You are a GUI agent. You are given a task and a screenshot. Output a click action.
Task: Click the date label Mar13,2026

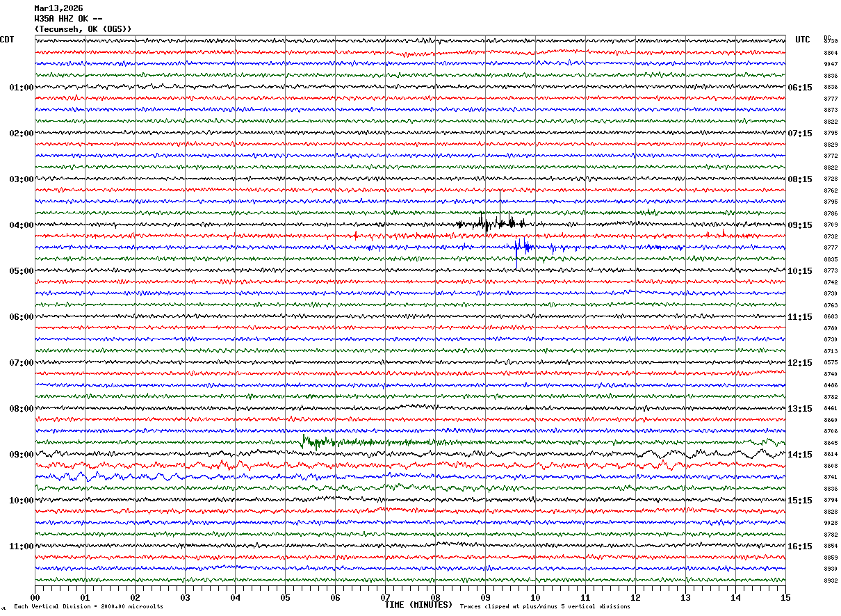tap(58, 8)
